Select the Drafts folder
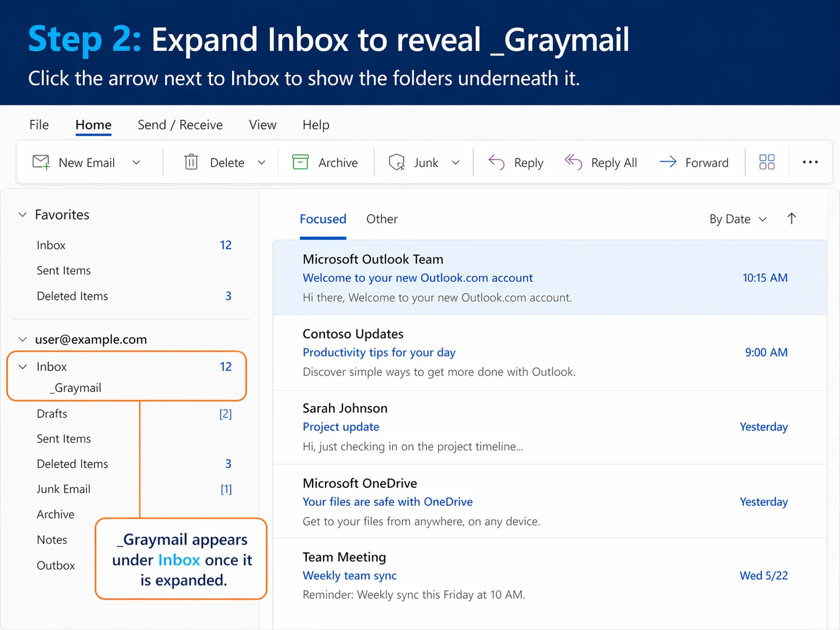 [134, 414]
